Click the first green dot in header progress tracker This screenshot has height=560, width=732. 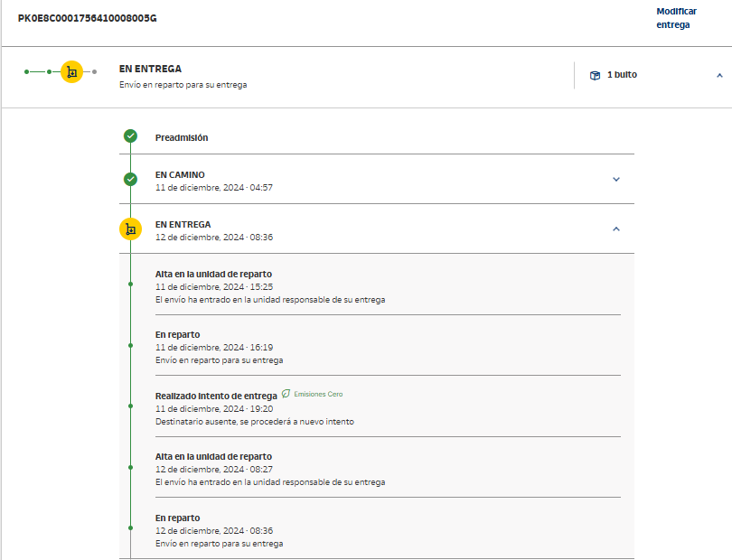tap(26, 72)
